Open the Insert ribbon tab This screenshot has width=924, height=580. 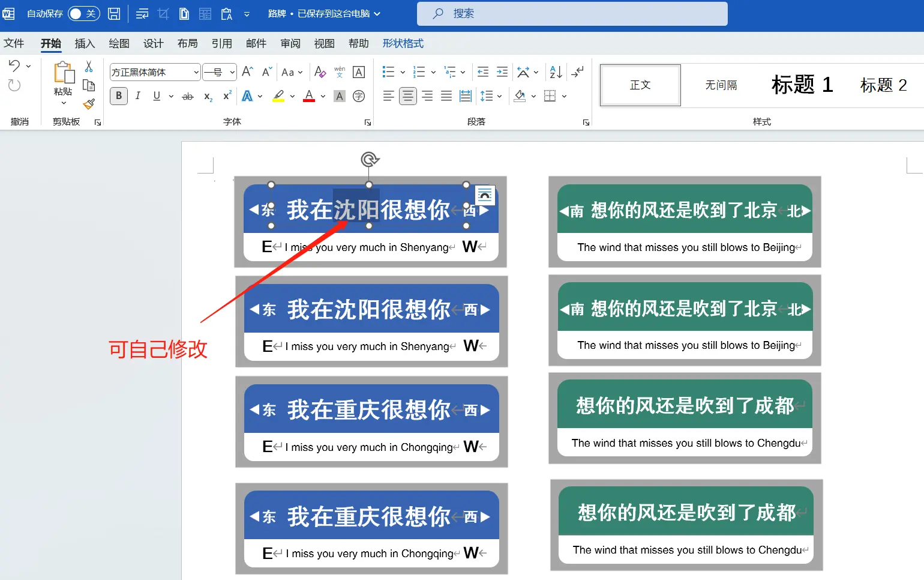[85, 43]
